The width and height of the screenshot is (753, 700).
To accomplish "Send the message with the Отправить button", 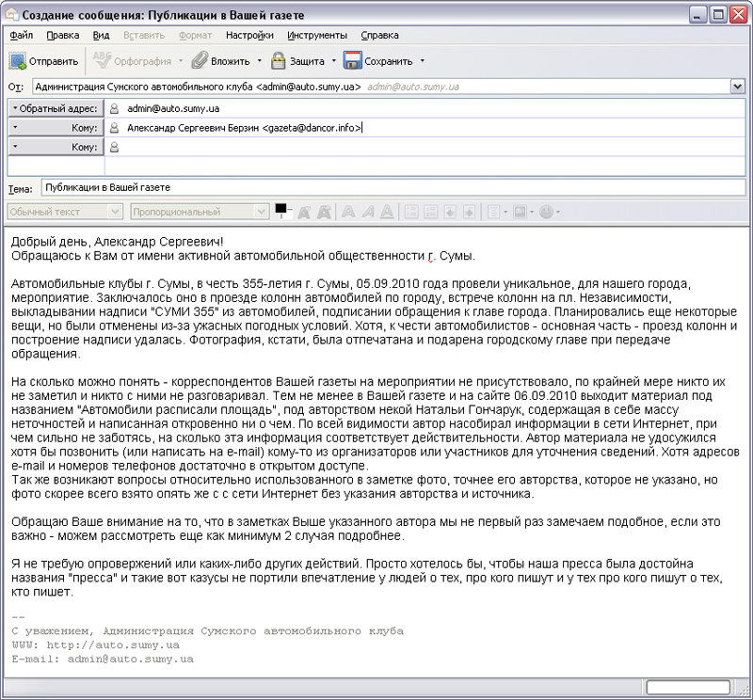I will [43, 61].
